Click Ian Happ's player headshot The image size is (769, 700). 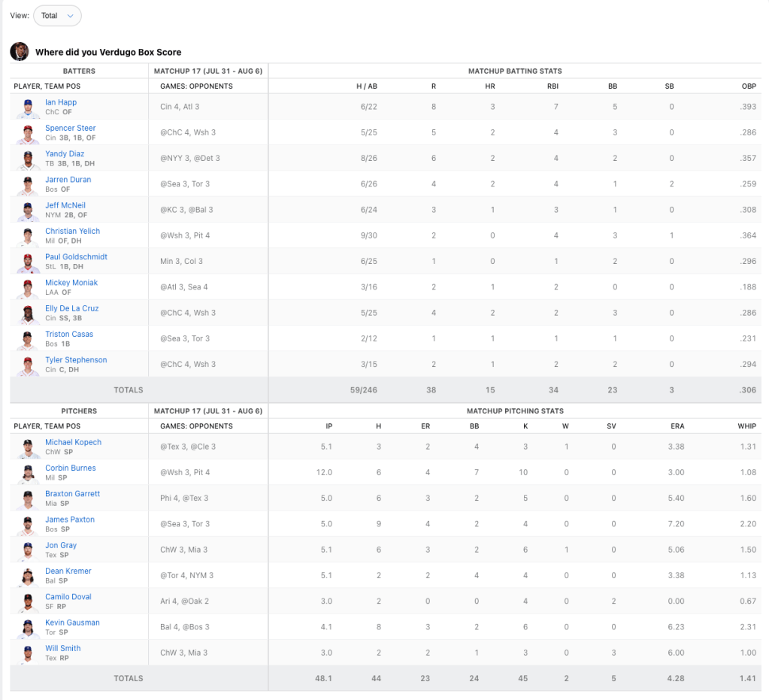coord(28,107)
